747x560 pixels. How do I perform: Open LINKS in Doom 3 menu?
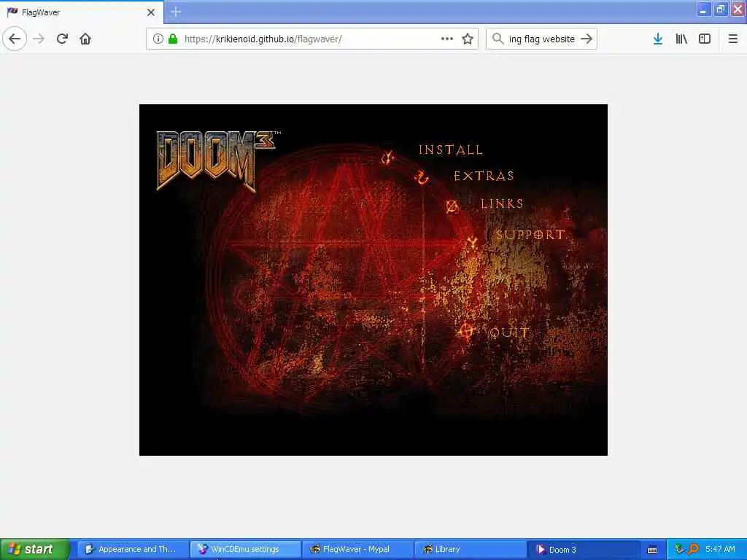pos(502,204)
